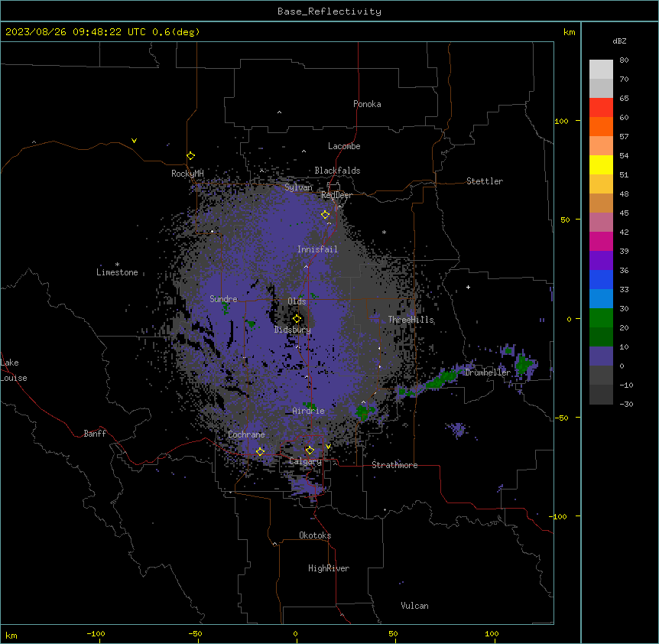659x644 pixels.
Task: Pick the orange 57–60 dBZ legend swatch
Action: point(601,126)
